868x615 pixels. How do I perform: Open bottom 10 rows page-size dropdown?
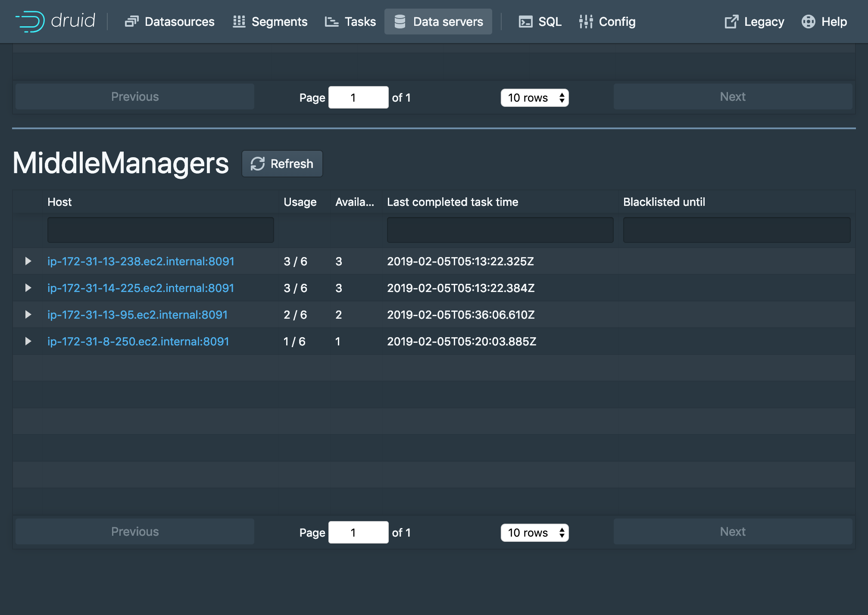point(534,533)
